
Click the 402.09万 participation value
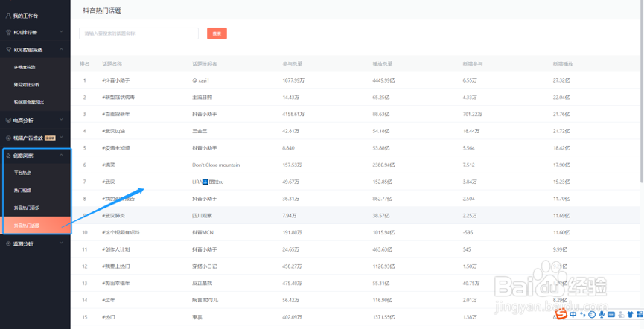(x=292, y=317)
